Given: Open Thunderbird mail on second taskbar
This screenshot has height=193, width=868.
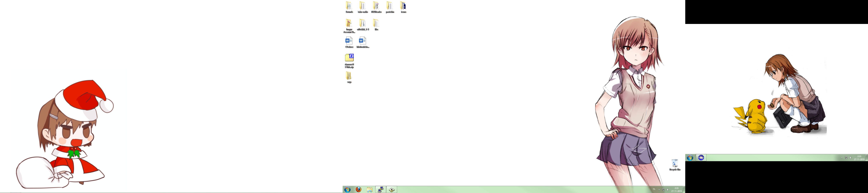Looking at the screenshot, I should (x=701, y=158).
